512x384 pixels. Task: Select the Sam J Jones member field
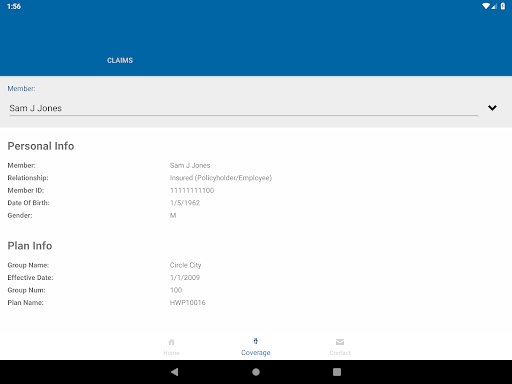pyautogui.click(x=244, y=108)
